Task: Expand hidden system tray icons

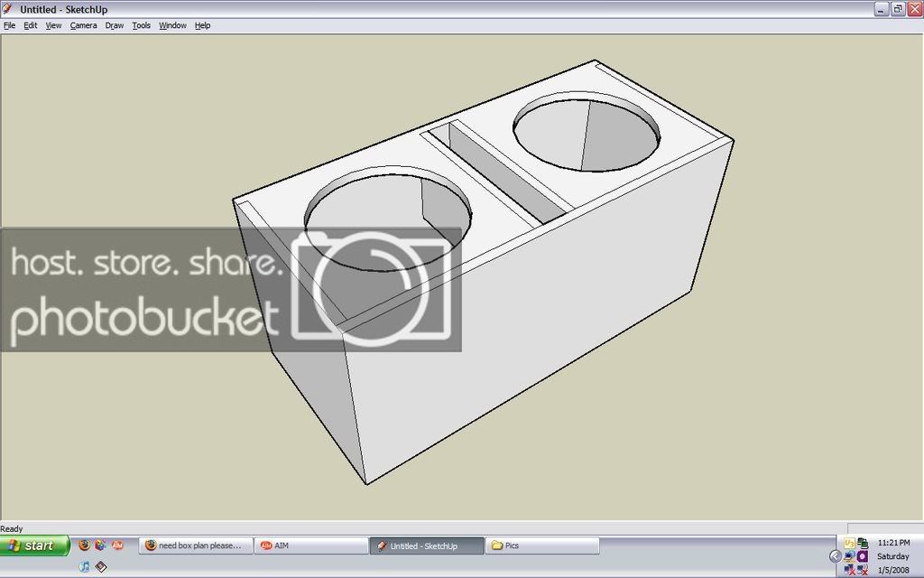Action: 835,556
